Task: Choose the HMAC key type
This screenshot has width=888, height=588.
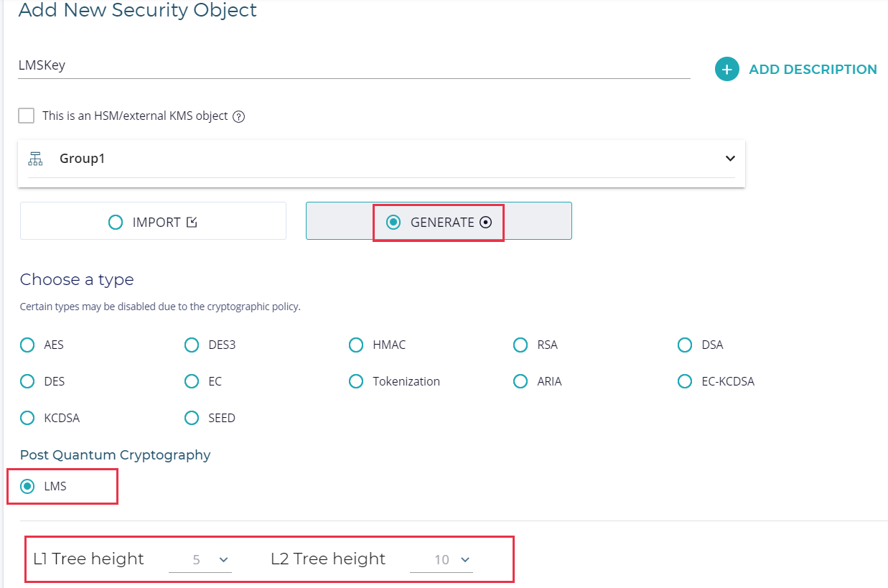Action: (356, 345)
